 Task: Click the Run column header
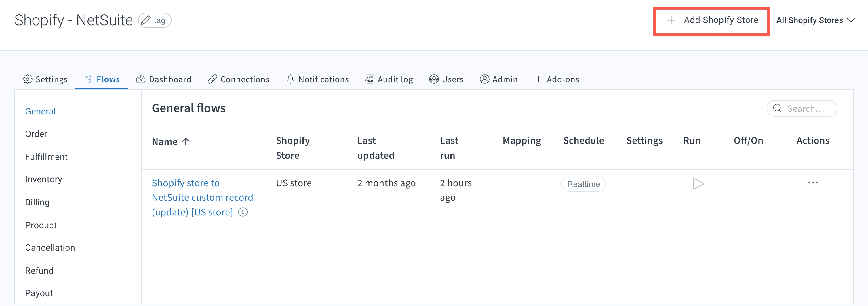(x=691, y=140)
